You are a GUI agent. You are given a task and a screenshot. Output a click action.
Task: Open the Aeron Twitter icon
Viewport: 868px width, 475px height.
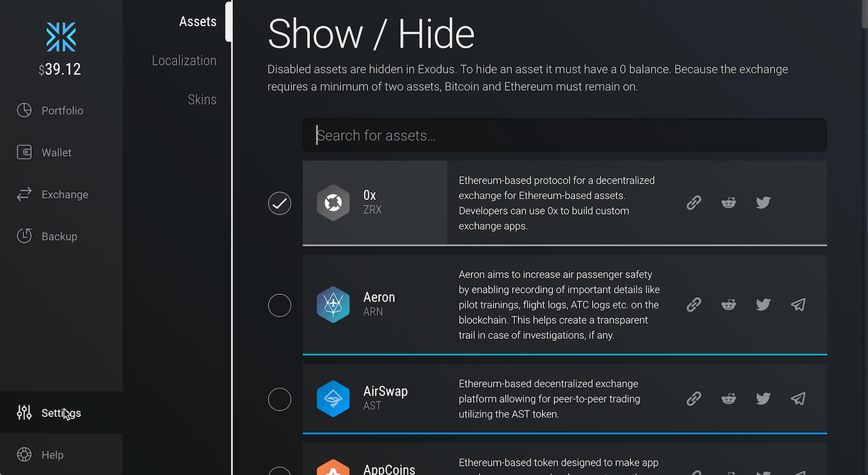763,305
